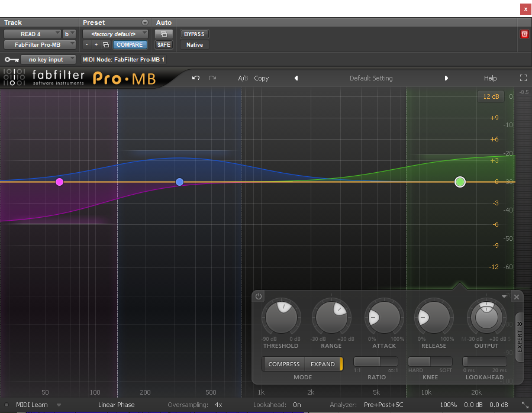Open the MIDI Learn dropdown arrow
This screenshot has width=532, height=413.
[59, 405]
